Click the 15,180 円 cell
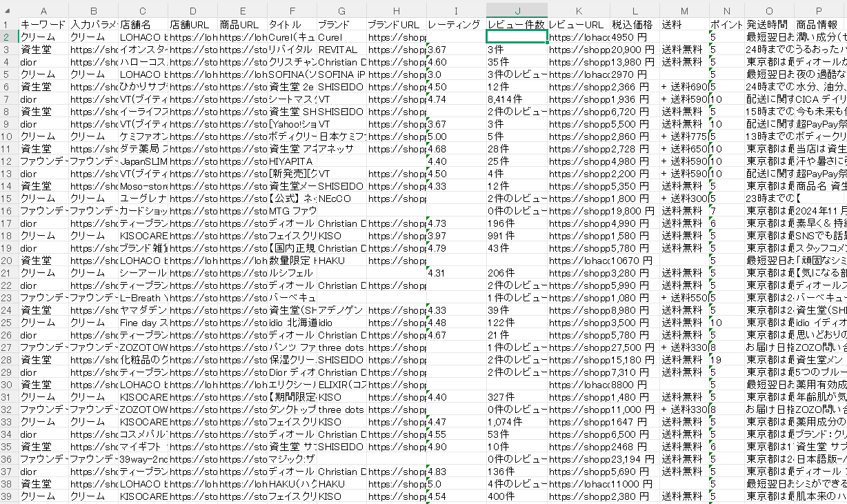Viewport: 847px width, 504px height. [635, 360]
